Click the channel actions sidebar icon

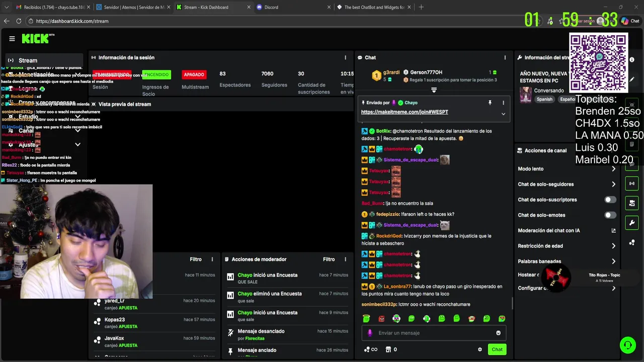[x=632, y=203]
